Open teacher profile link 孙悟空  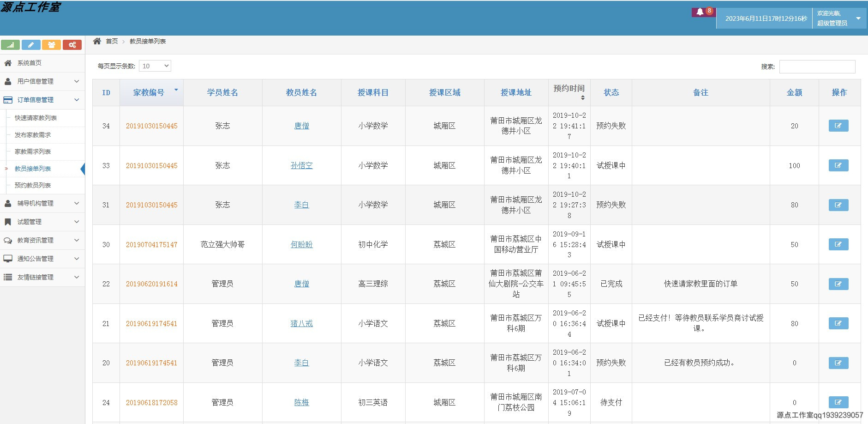[302, 165]
